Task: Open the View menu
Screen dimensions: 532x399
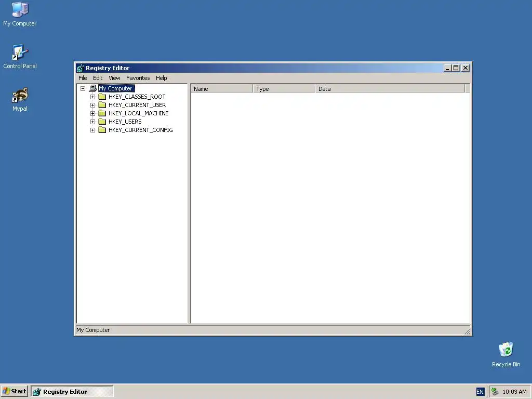Action: click(x=114, y=78)
